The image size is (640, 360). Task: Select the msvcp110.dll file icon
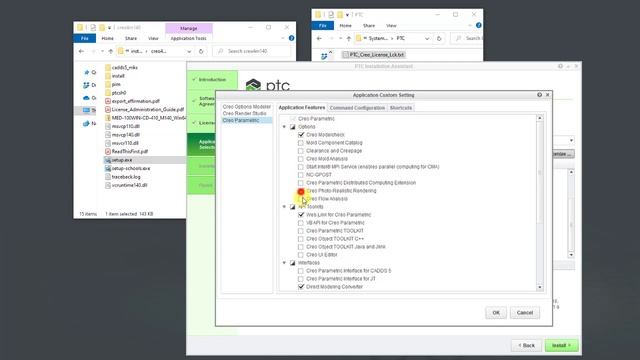[108, 126]
